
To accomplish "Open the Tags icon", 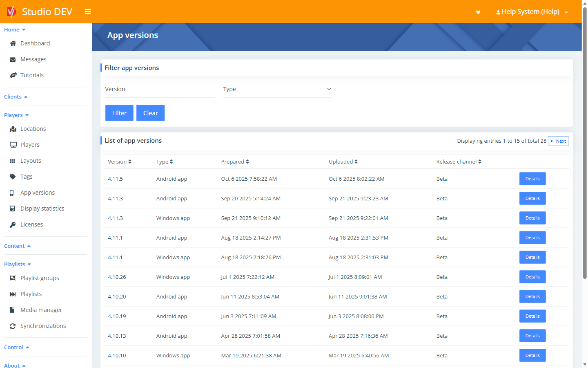I will (13, 177).
